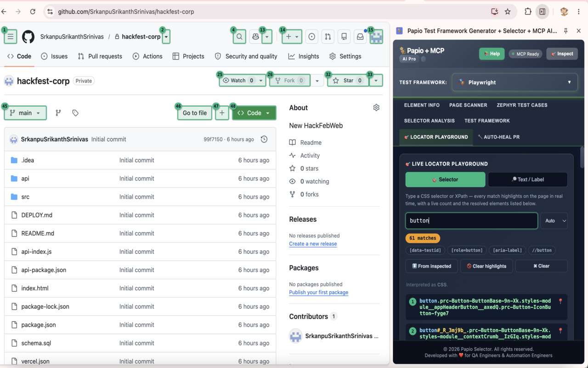Click Clear highlights button
The image size is (588, 368).
pos(486,266)
